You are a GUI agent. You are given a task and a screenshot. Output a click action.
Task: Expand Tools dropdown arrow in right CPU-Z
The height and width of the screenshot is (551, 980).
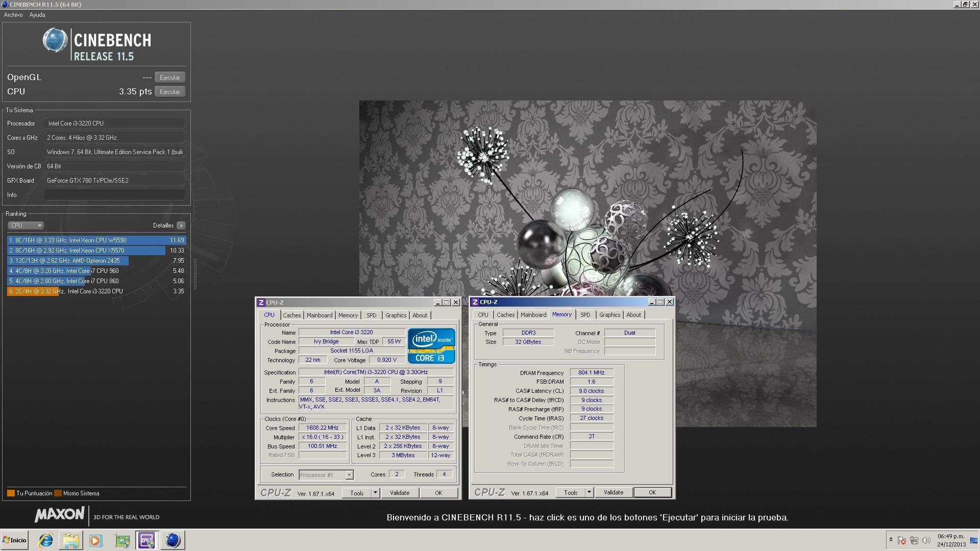[590, 492]
